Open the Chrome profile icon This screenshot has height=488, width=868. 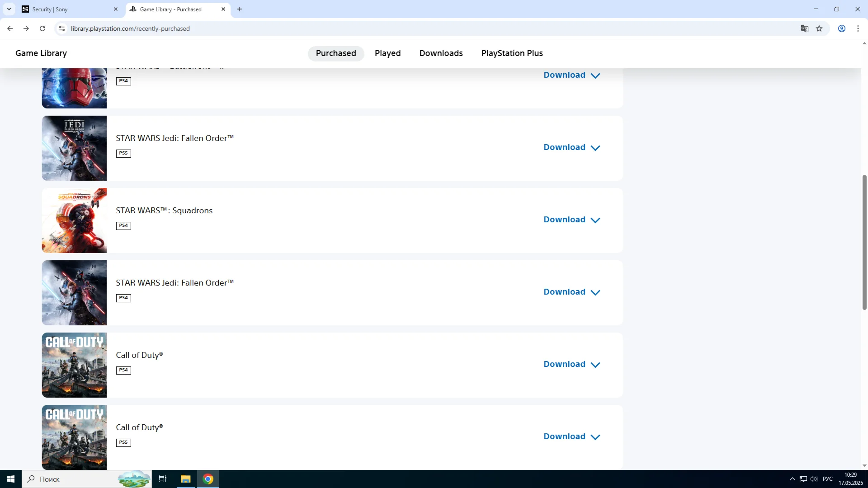click(842, 28)
